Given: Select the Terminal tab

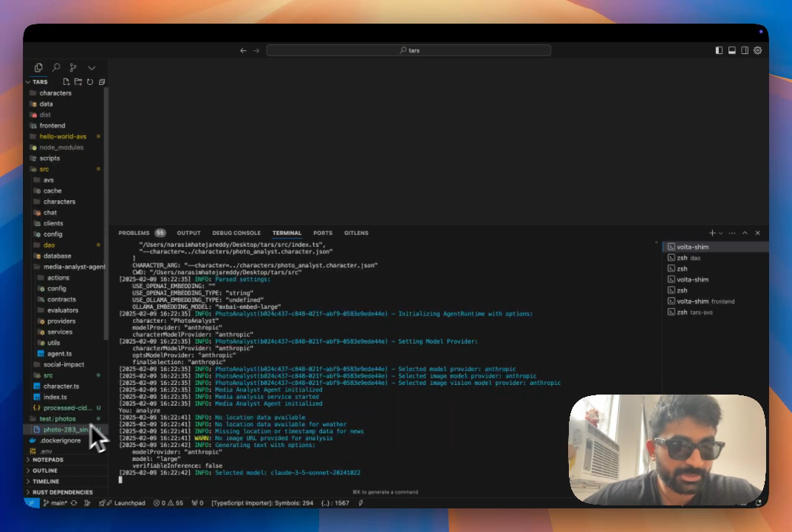Looking at the screenshot, I should tap(287, 233).
